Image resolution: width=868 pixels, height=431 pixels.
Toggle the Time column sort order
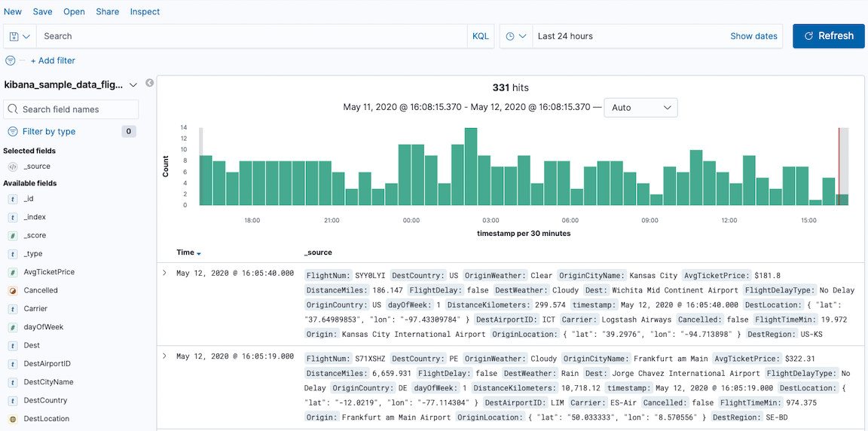point(199,253)
